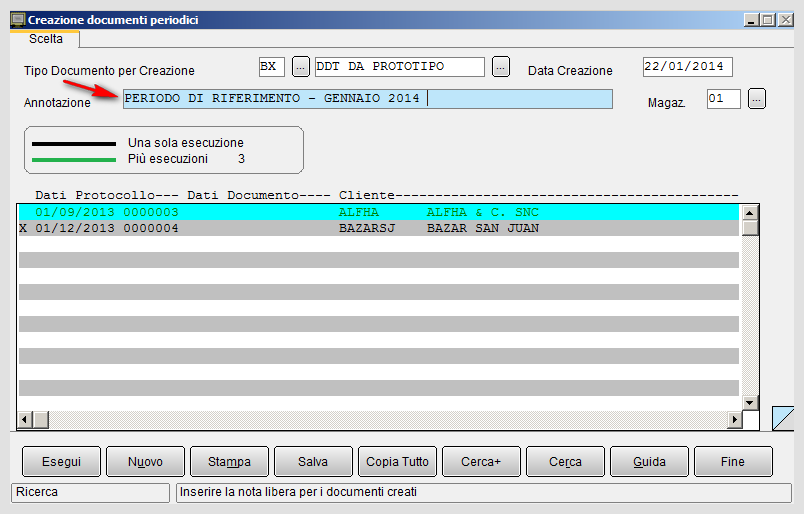The image size is (804, 514).
Task: Select the BAZAR SAN JUAN row
Action: 378,228
